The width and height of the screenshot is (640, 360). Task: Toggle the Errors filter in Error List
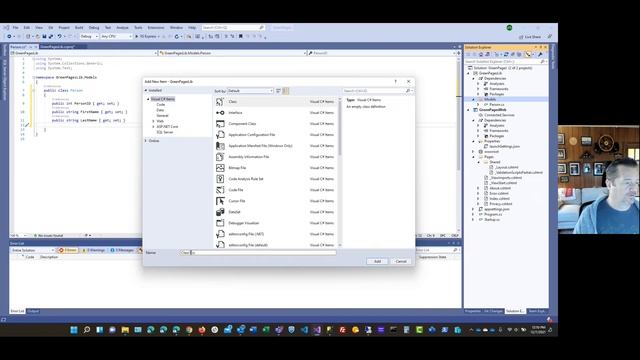tap(68, 250)
